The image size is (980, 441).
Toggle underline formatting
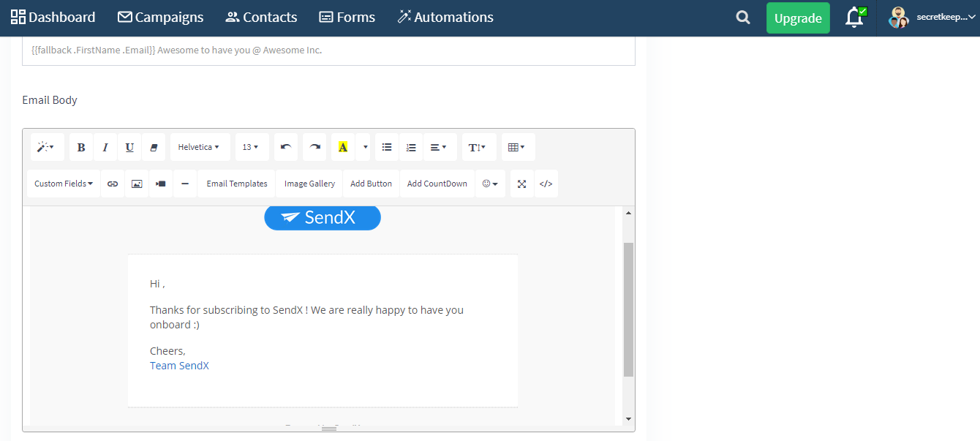click(x=129, y=147)
